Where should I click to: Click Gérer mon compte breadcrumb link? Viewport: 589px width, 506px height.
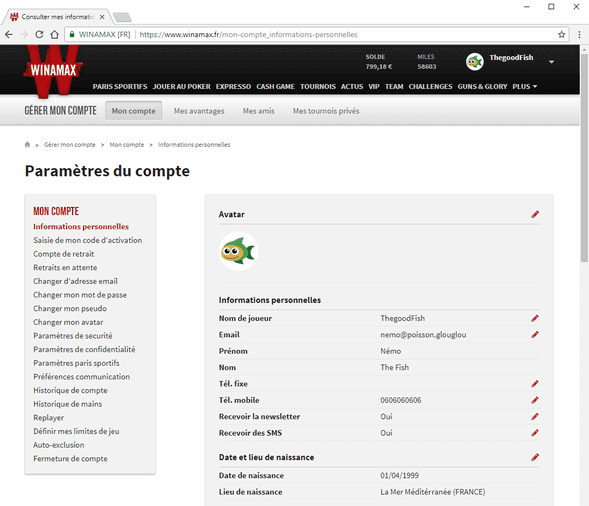[x=69, y=145]
